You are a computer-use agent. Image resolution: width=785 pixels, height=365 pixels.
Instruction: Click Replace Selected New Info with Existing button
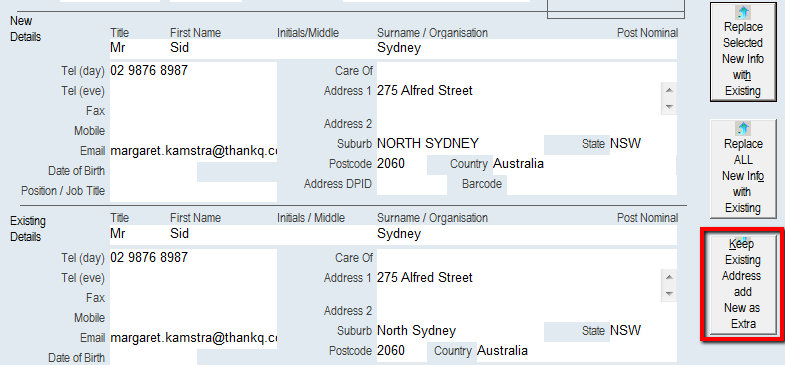[x=743, y=52]
